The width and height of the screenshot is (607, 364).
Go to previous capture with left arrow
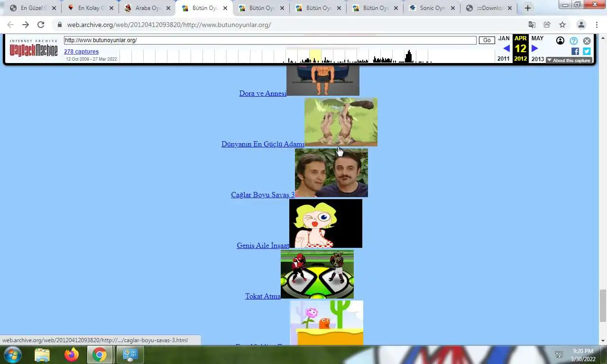coord(506,48)
